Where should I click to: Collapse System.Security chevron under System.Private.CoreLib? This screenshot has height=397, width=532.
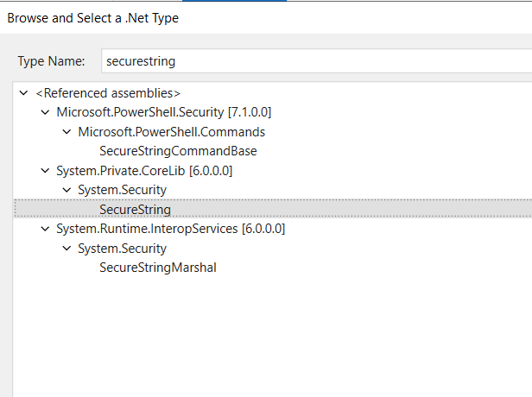coord(66,190)
